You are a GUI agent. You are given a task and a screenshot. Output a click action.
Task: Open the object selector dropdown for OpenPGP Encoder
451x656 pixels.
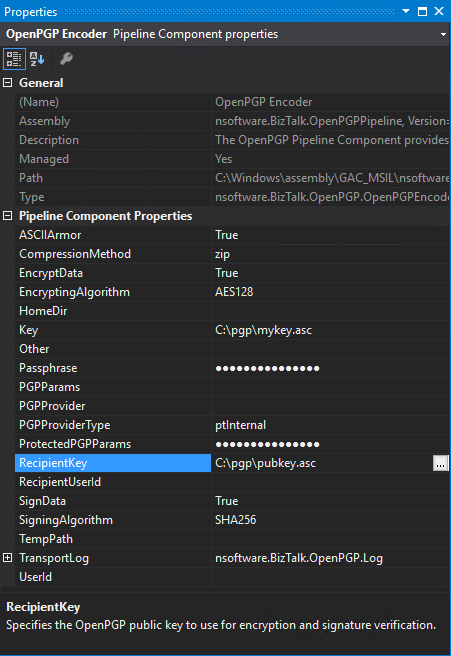(443, 34)
